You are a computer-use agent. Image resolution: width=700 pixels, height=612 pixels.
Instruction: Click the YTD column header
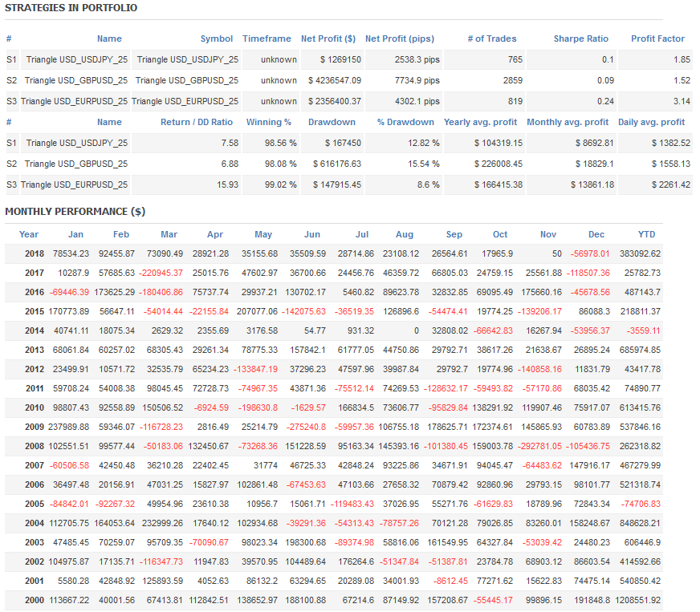click(646, 235)
